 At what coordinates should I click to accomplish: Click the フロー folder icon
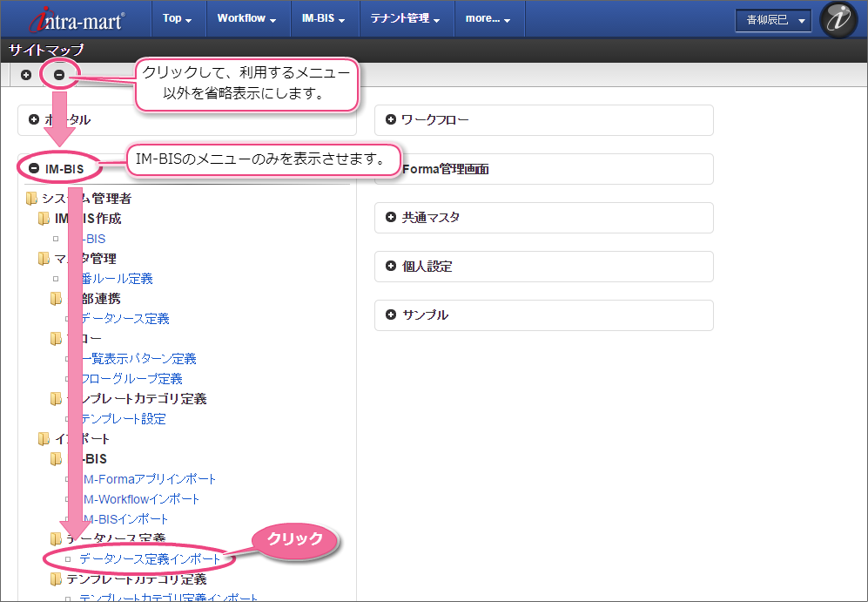[x=56, y=338]
